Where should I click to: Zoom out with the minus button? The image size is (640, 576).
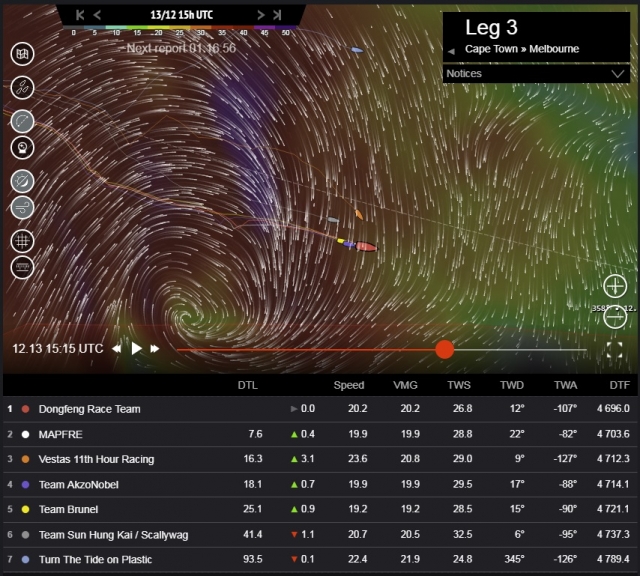point(615,317)
